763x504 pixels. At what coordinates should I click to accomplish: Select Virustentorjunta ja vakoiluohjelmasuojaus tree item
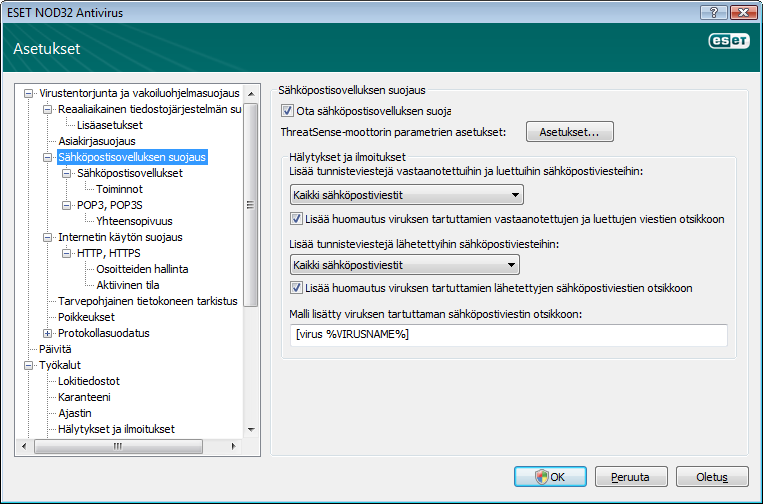click(x=139, y=93)
